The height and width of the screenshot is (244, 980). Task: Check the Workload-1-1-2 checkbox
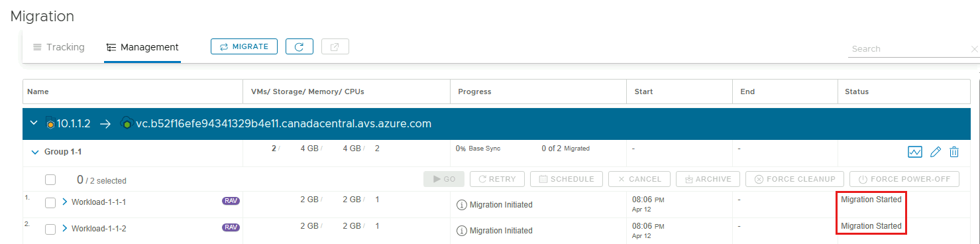point(50,229)
